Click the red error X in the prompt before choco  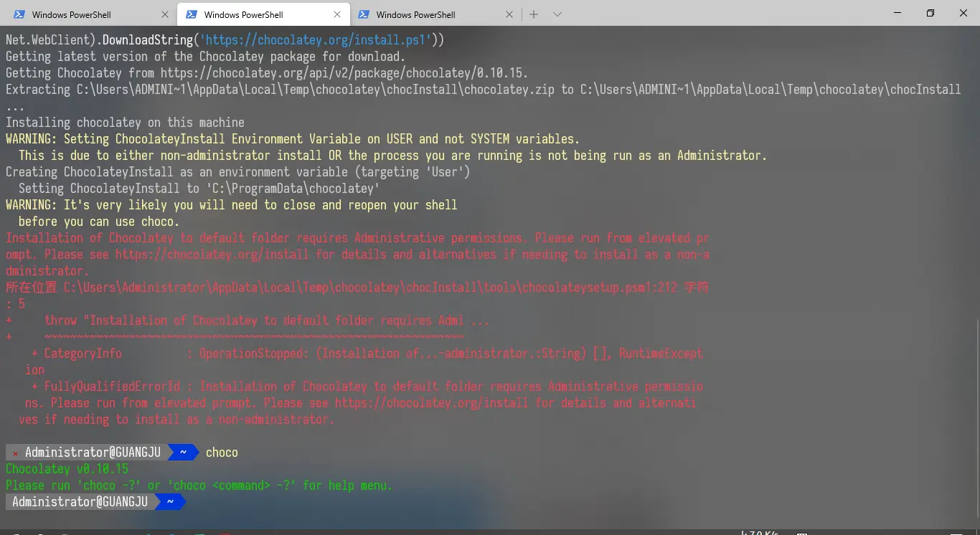15,453
